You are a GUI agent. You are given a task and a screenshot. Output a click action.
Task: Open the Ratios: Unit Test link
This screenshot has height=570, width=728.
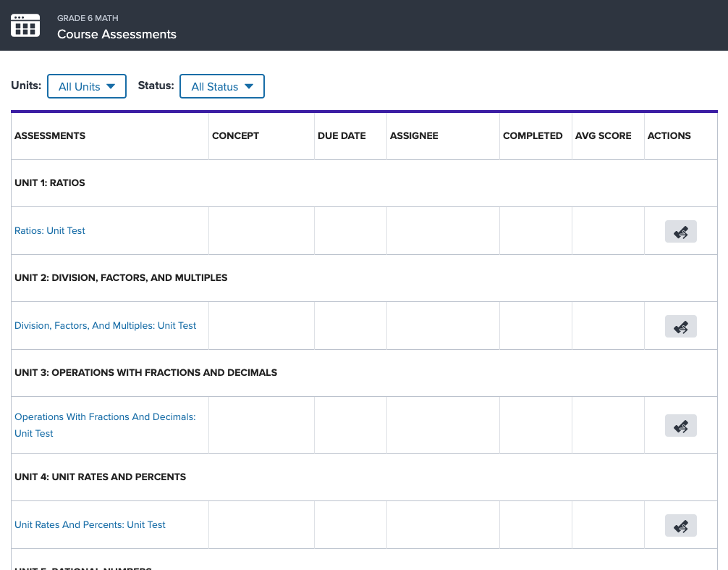point(50,231)
